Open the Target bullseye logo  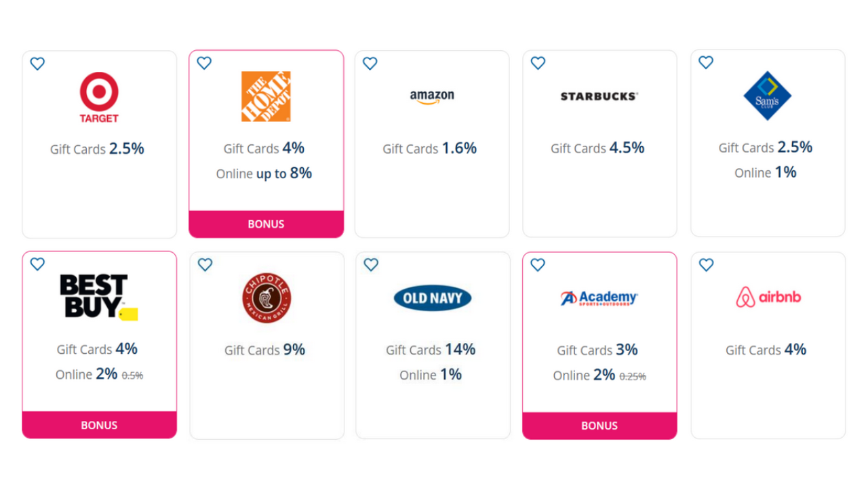coord(99,98)
